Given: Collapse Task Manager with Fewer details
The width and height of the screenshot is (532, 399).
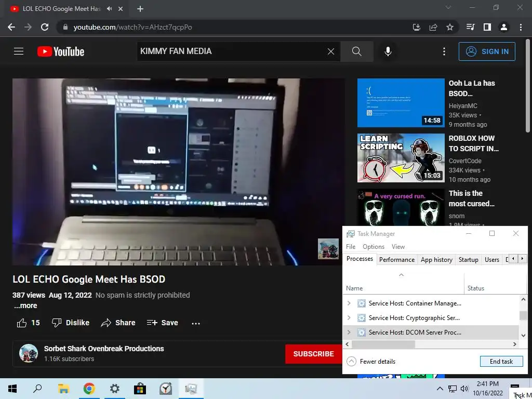Looking at the screenshot, I should pos(371,362).
